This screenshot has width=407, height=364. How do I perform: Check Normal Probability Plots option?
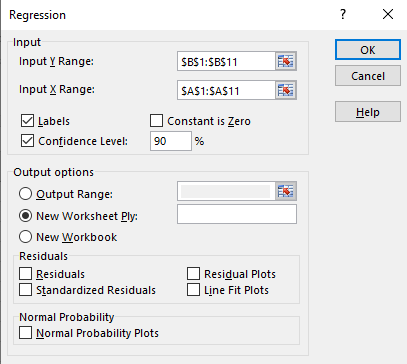pyautogui.click(x=26, y=333)
